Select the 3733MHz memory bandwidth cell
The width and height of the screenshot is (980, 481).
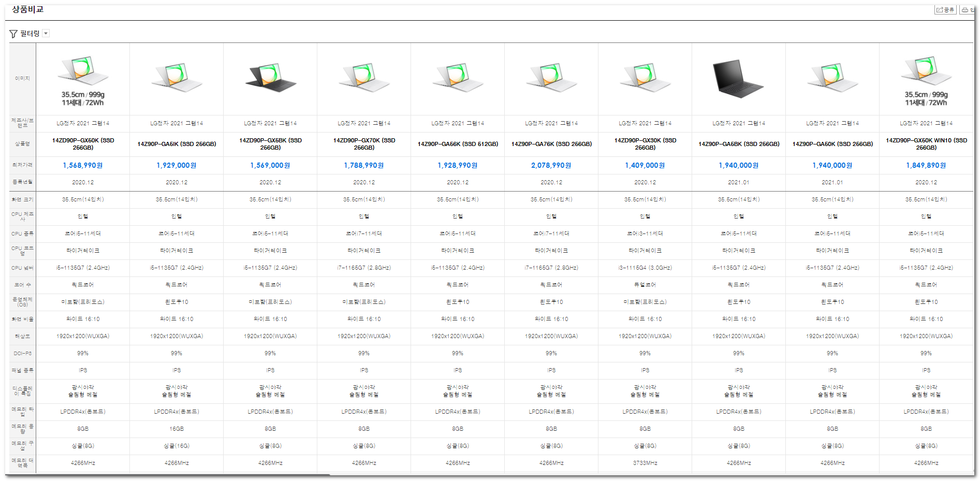pos(645,463)
